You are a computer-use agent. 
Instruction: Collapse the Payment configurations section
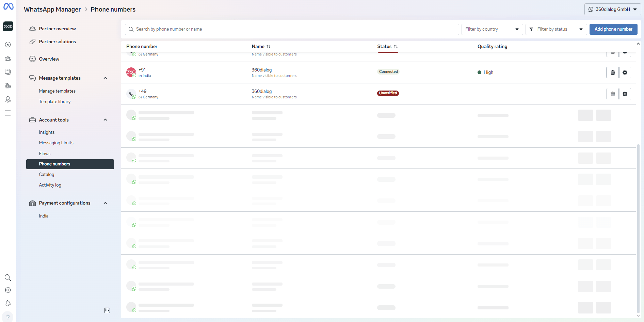106,203
